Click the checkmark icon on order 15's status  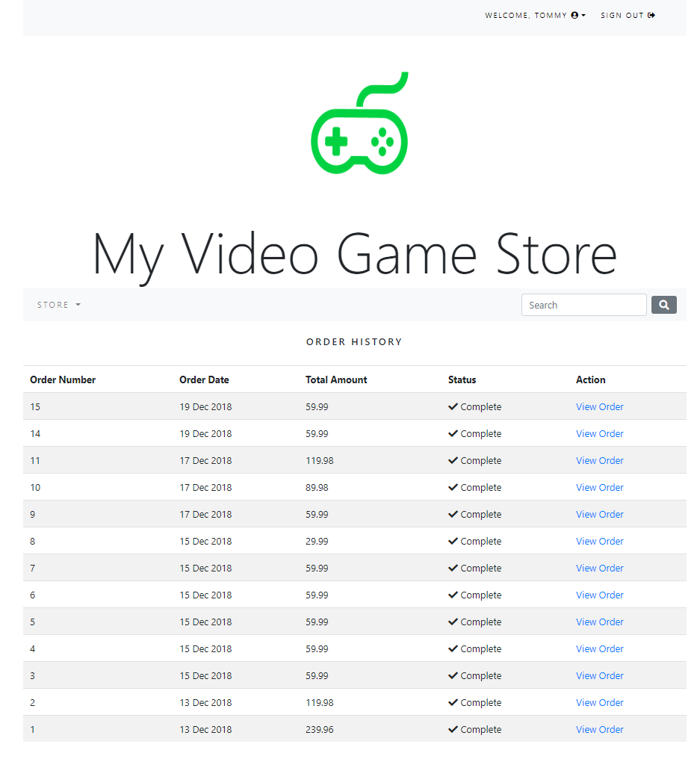coord(452,406)
